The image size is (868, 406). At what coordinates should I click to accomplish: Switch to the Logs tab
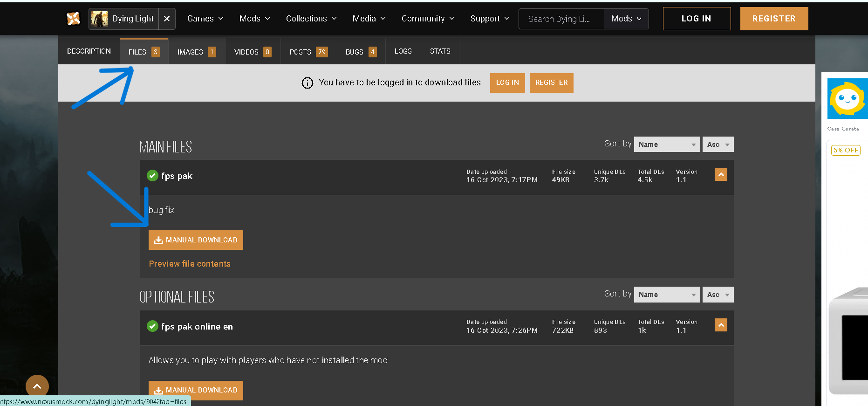click(x=403, y=51)
